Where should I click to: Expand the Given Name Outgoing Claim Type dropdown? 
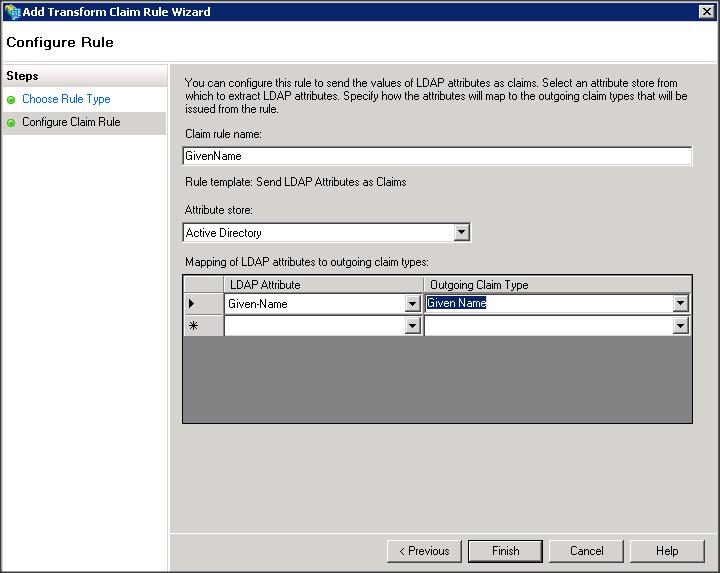tap(681, 304)
